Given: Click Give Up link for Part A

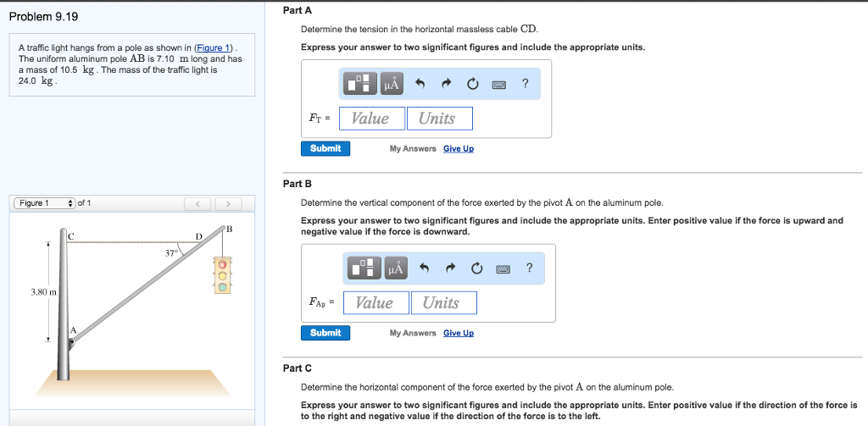Looking at the screenshot, I should 459,149.
